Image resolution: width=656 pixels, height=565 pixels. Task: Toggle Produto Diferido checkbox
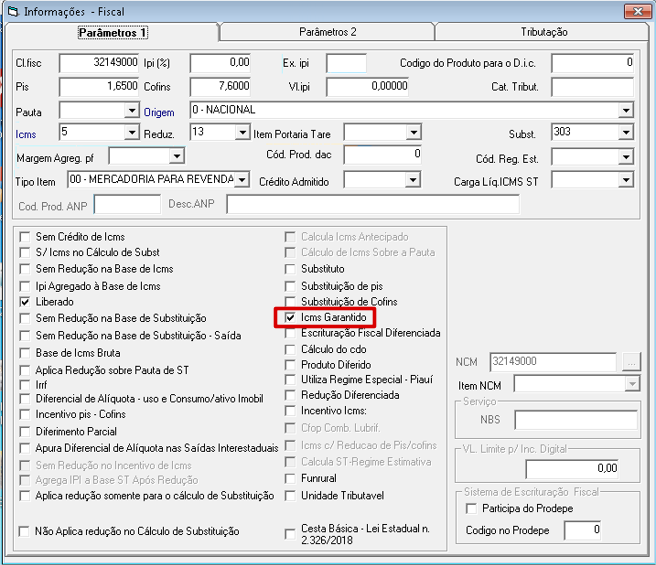(x=290, y=365)
